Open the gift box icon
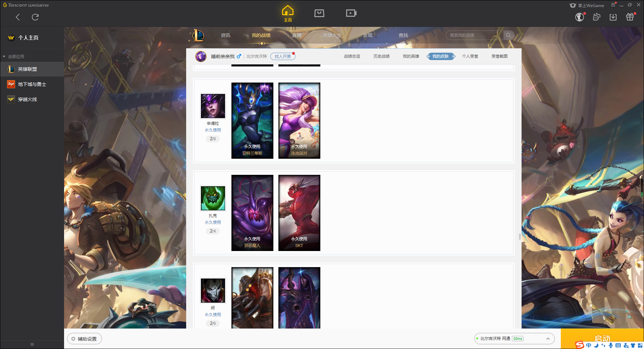The width and height of the screenshot is (644, 349). pyautogui.click(x=630, y=17)
